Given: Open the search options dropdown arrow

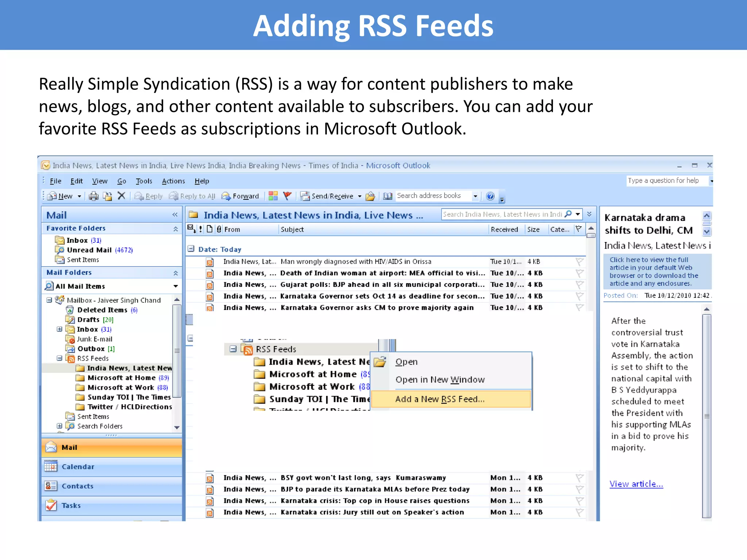Looking at the screenshot, I should pyautogui.click(x=578, y=214).
